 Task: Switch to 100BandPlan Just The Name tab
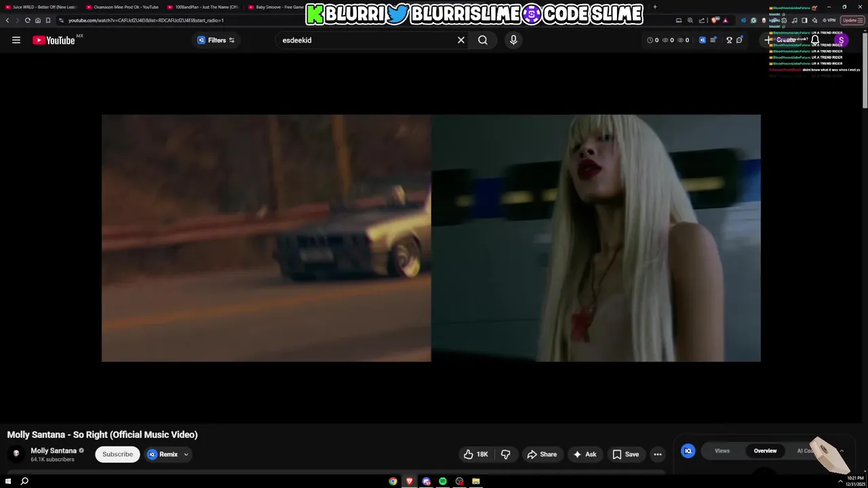[x=203, y=7]
